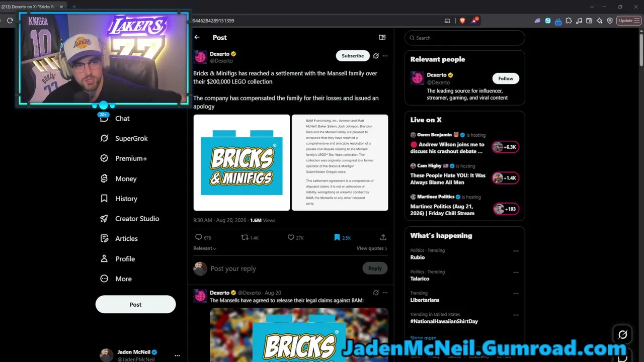This screenshot has height=362, width=644.
Task: Toggle the bookmark showing 2.5K
Action: [342, 237]
